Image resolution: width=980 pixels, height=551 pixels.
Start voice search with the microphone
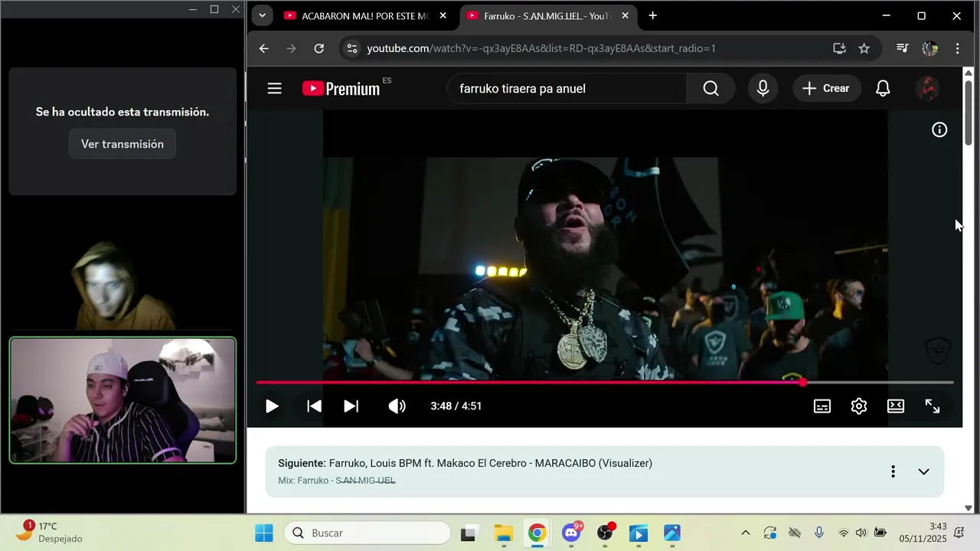[763, 89]
